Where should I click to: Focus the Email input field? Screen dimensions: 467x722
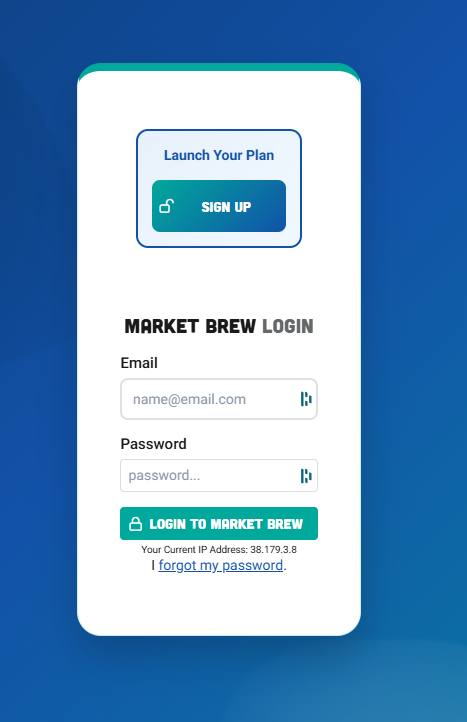click(x=219, y=399)
